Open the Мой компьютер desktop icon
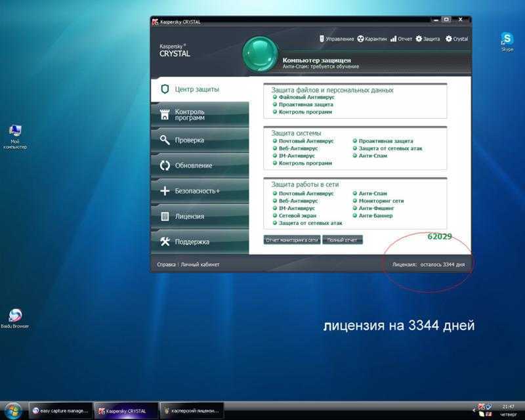Image resolution: width=525 pixels, height=420 pixels. 15,137
